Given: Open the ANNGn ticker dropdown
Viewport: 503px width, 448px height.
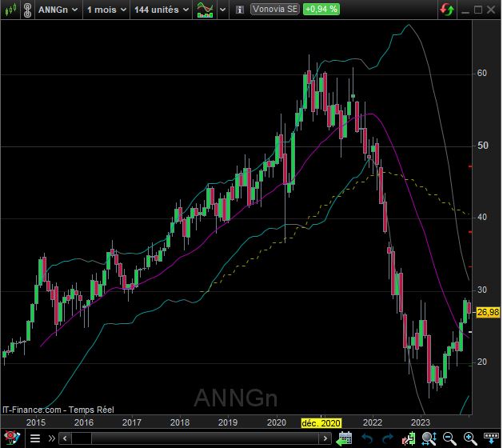Looking at the screenshot, I should [x=58, y=10].
